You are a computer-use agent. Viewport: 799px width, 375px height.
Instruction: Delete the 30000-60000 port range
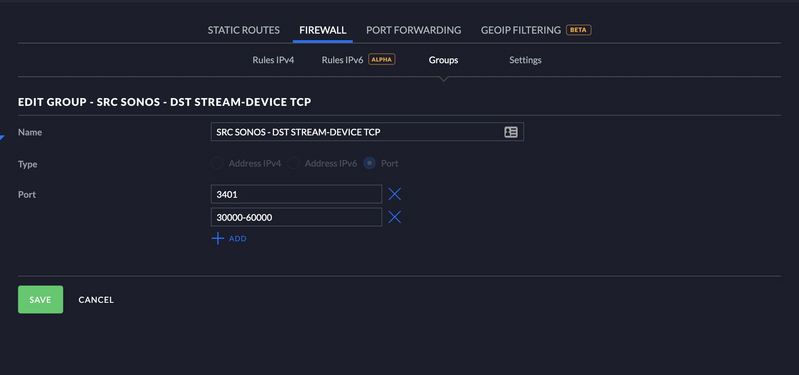pyautogui.click(x=395, y=218)
